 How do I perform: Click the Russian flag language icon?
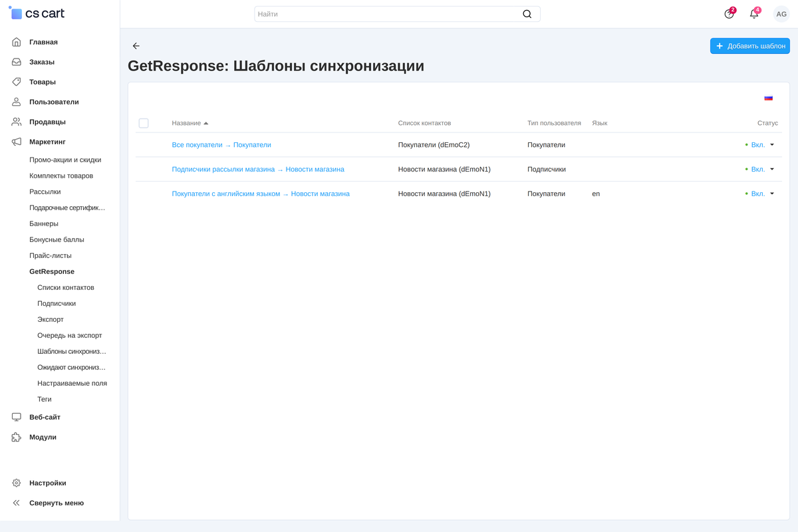point(769,98)
